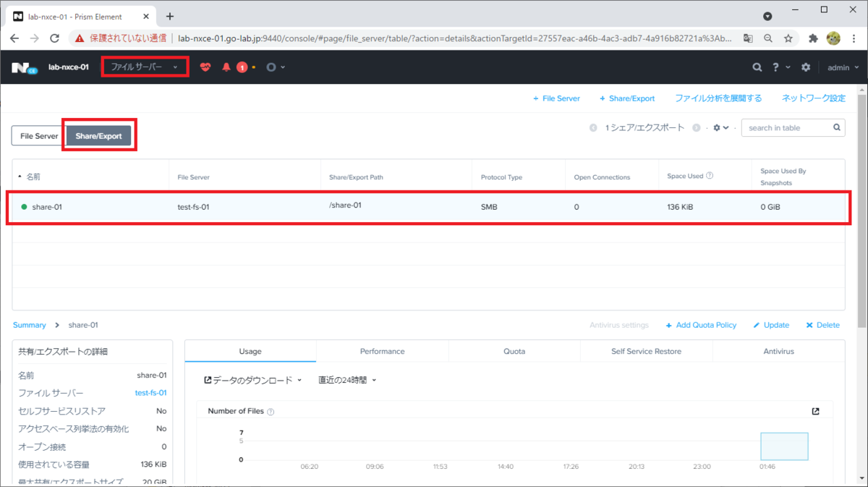Go to previous table page arrow
The height and width of the screenshot is (487, 868).
click(593, 127)
